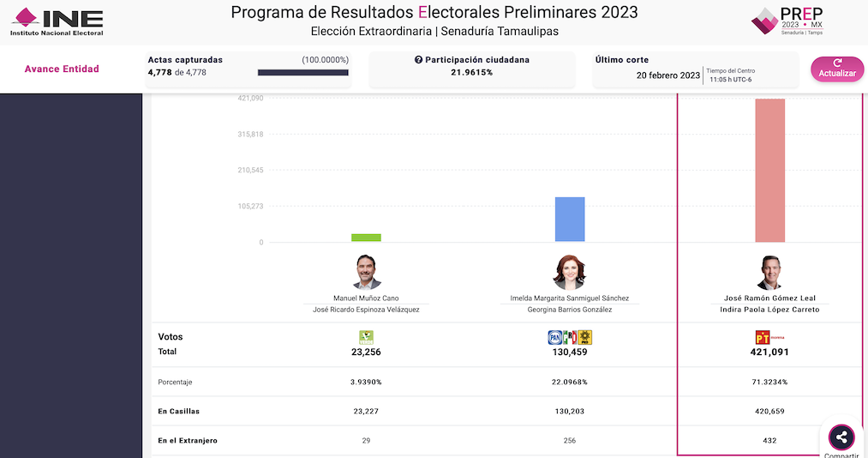Click the green bar in chart
This screenshot has height=458, width=868.
pos(366,238)
